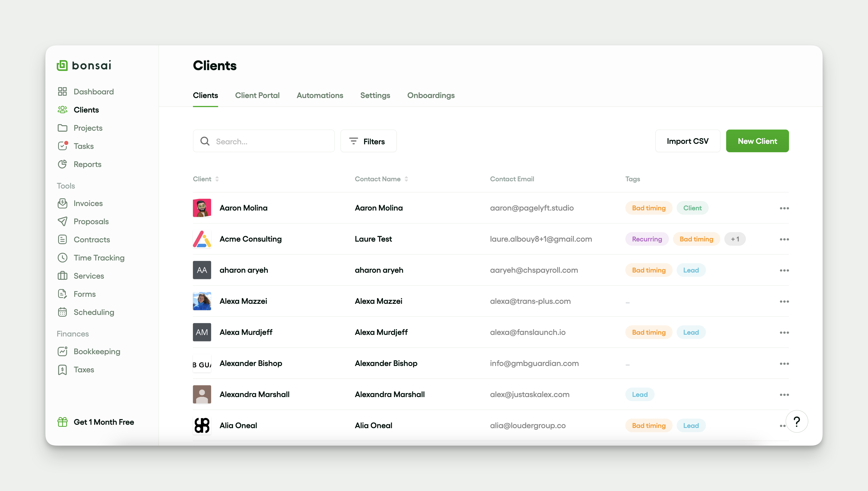Open Reports pie chart icon
This screenshot has height=491, width=868.
pos(62,164)
